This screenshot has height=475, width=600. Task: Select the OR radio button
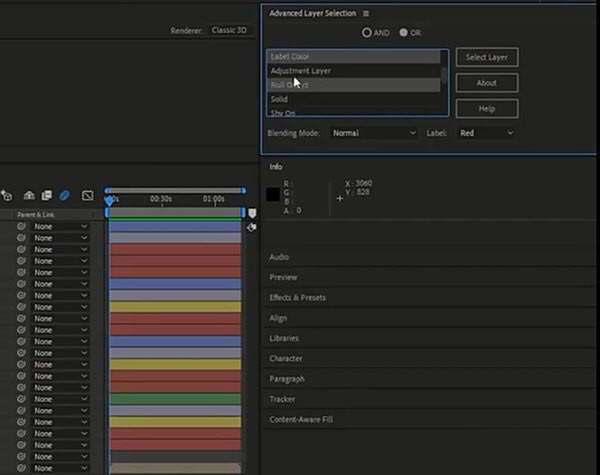click(403, 33)
